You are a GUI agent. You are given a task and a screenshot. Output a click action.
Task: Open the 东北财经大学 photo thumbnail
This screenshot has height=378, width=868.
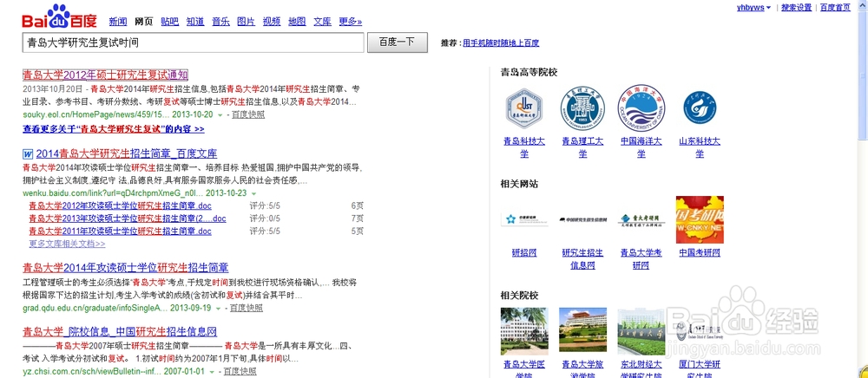(x=641, y=331)
